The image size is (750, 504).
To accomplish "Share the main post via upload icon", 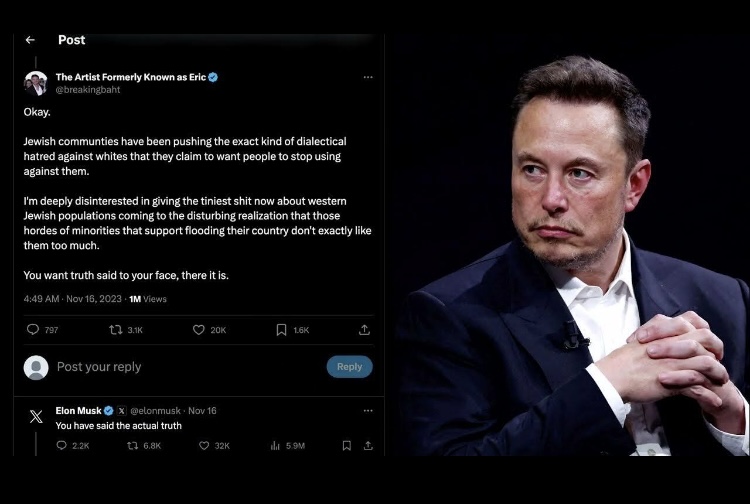I will (x=364, y=330).
